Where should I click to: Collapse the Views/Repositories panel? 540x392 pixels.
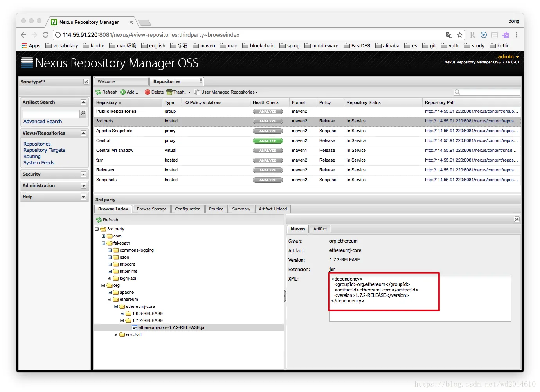tap(83, 133)
